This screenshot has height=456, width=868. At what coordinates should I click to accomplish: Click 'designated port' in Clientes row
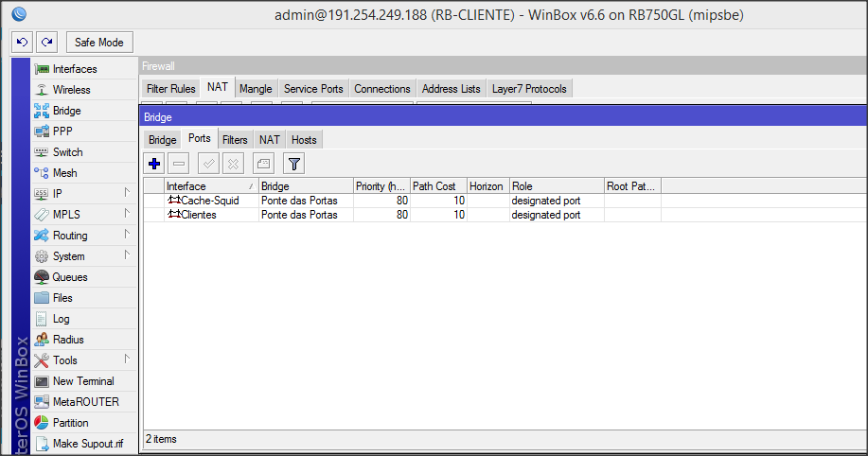click(x=546, y=215)
